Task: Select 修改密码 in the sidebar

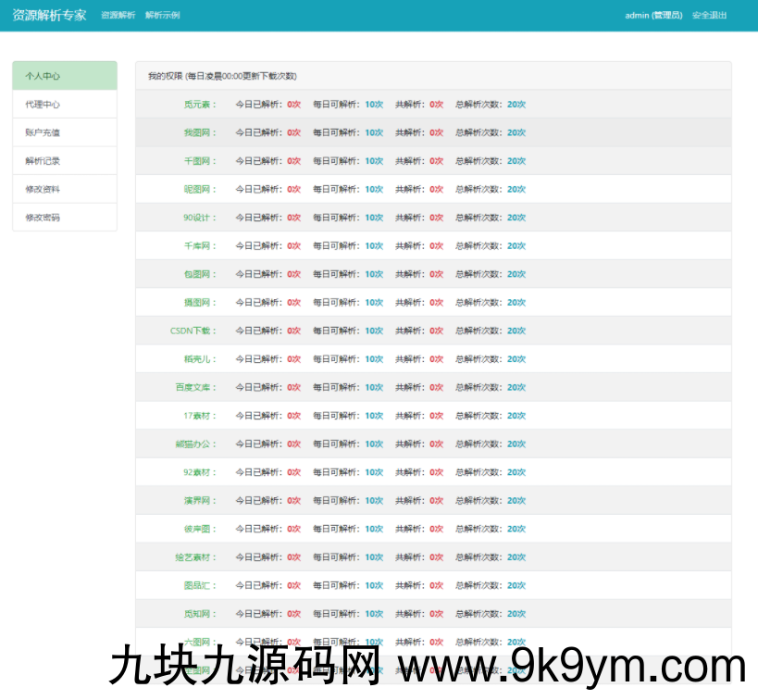Action: (65, 218)
